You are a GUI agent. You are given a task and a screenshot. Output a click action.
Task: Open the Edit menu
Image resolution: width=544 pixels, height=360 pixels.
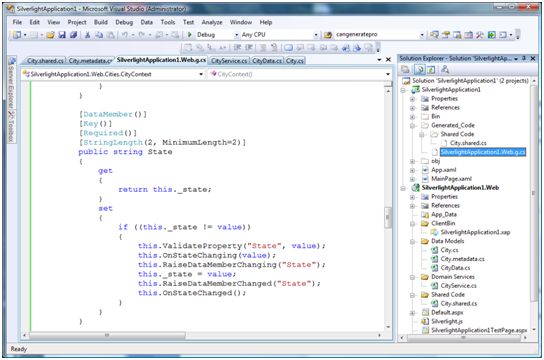[34, 22]
